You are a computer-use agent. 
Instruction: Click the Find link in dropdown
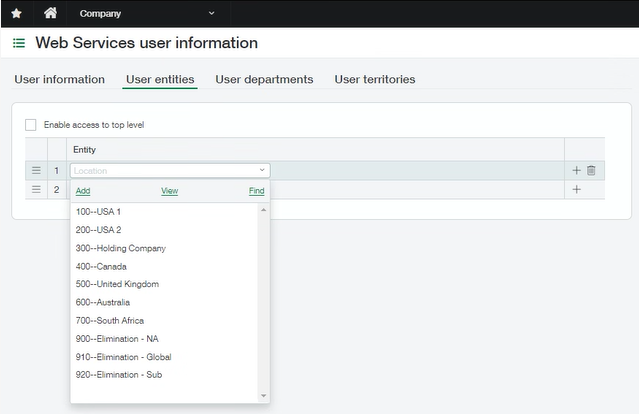click(257, 191)
